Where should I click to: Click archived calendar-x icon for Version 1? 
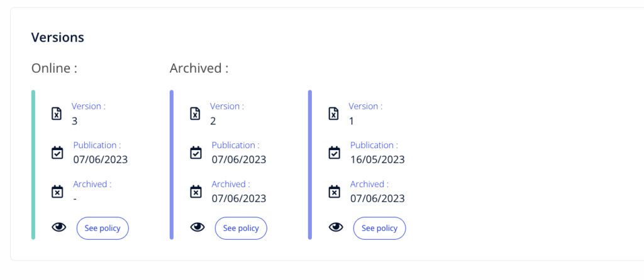[335, 191]
